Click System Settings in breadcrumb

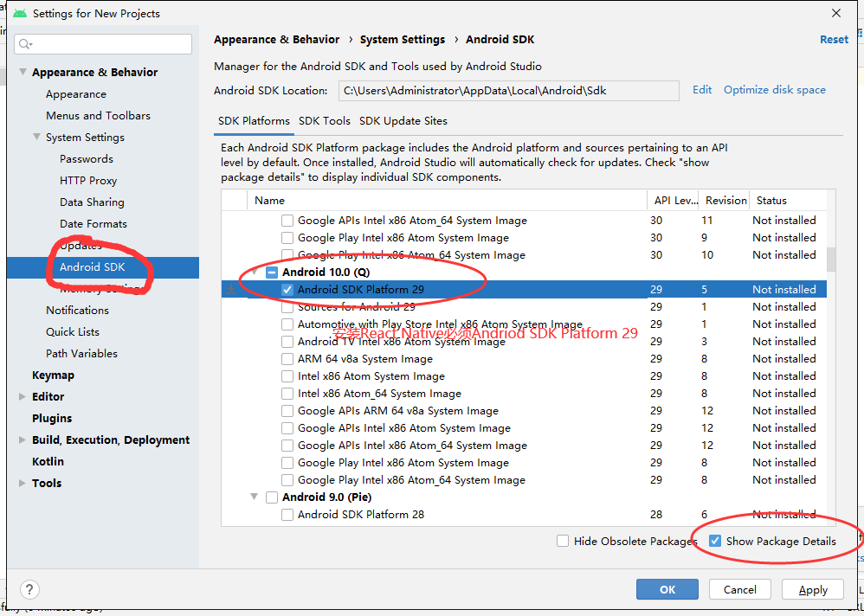[403, 40]
